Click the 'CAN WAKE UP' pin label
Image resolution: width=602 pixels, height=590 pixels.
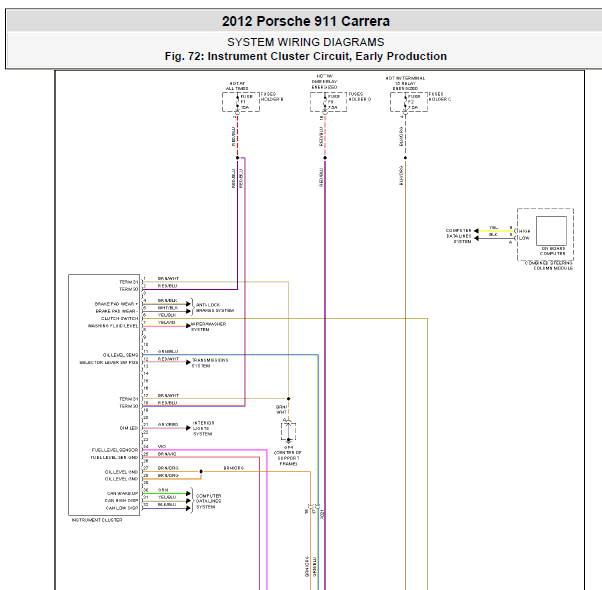[122, 493]
